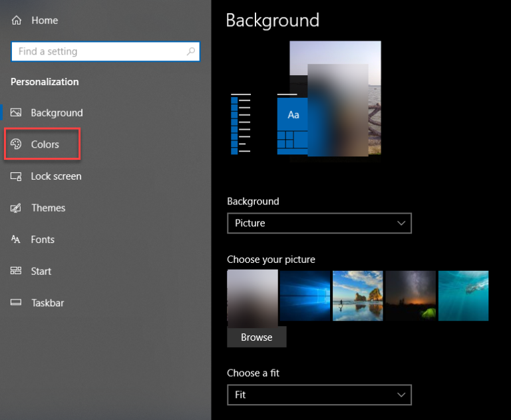
Task: Click the Lock screen monitor icon
Action: click(x=16, y=176)
